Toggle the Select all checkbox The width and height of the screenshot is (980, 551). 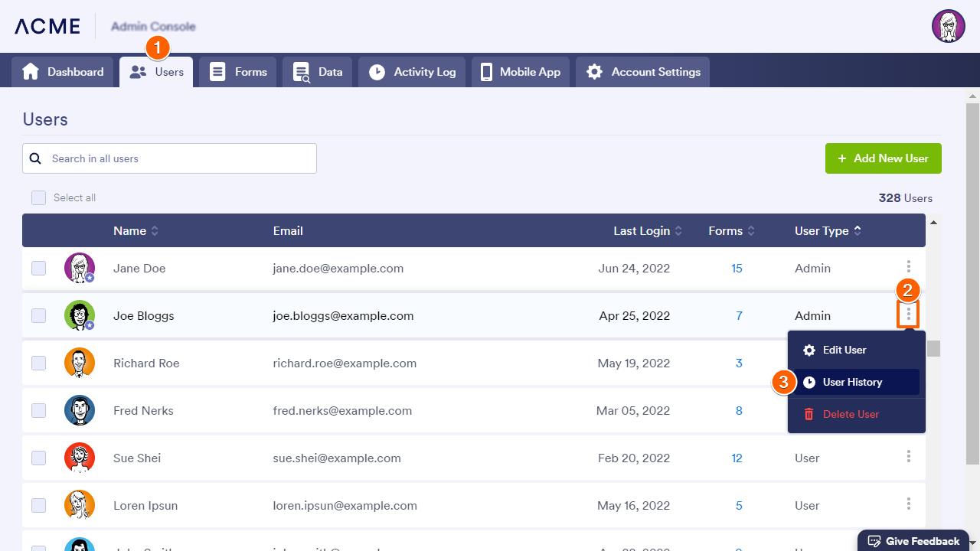tap(38, 197)
